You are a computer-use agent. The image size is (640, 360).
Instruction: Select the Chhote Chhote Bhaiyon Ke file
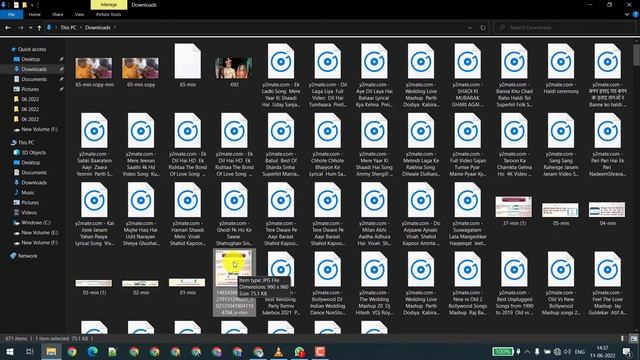(327, 145)
